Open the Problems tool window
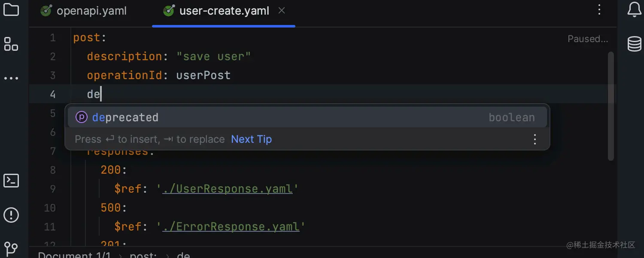Viewport: 644px width, 258px height. [x=11, y=215]
